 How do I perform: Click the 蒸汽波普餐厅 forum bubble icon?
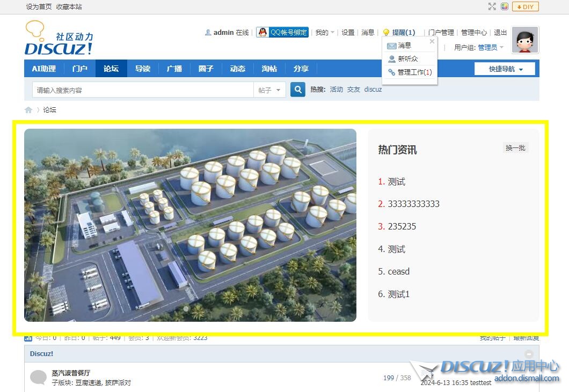tap(38, 377)
